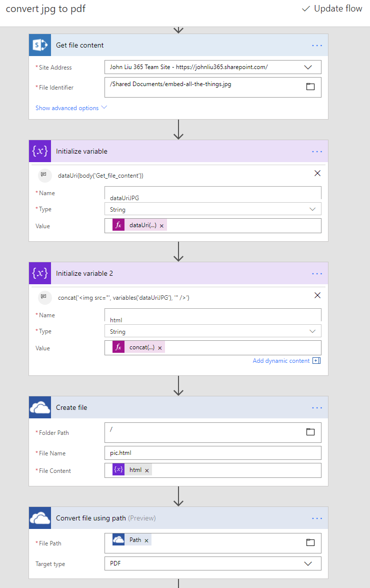The height and width of the screenshot is (588, 370).
Task: Expand the Site Address dropdown
Action: click(x=308, y=67)
